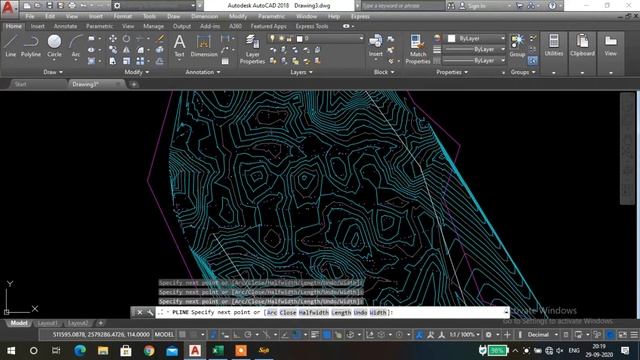The image size is (640, 360).
Task: Click the Erase tool icon
Action: pos(160,38)
